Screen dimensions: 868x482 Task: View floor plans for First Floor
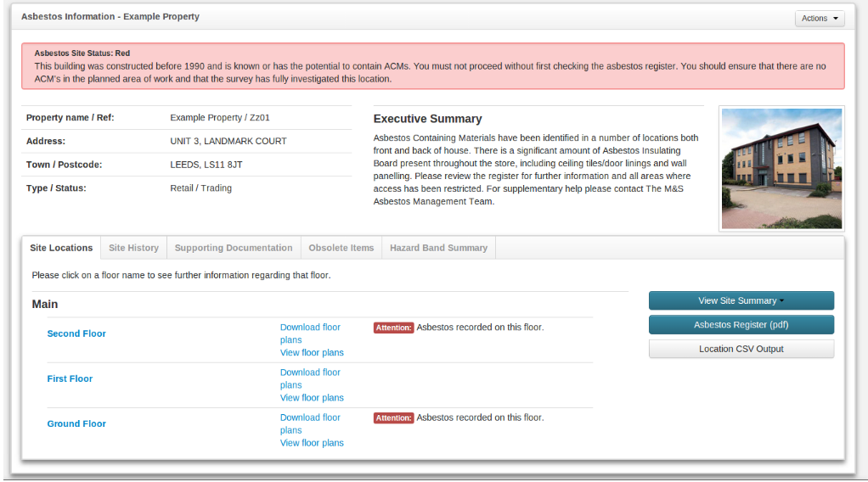[x=312, y=397]
